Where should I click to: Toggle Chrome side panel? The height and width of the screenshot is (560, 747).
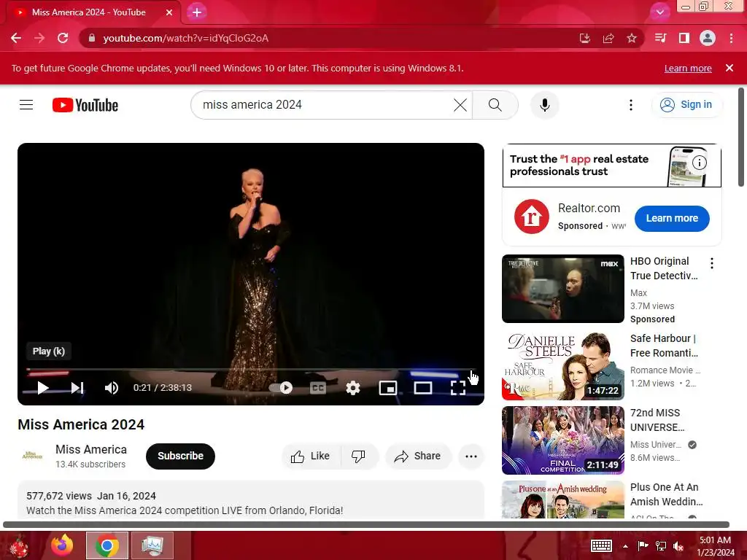684,38
